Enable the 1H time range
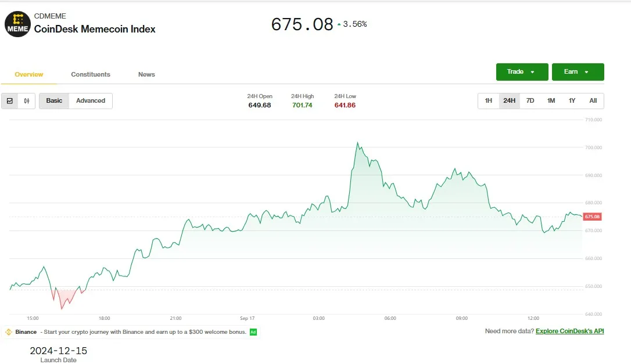 click(x=488, y=100)
